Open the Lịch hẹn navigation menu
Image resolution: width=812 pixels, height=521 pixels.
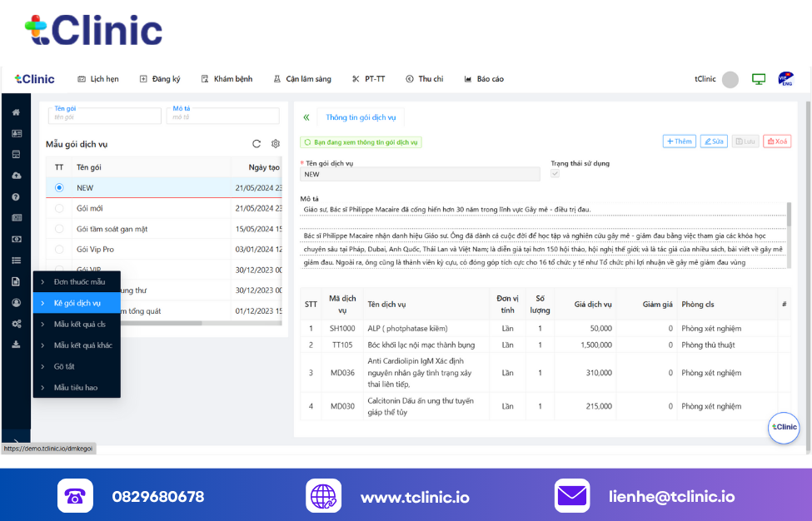tap(98, 79)
